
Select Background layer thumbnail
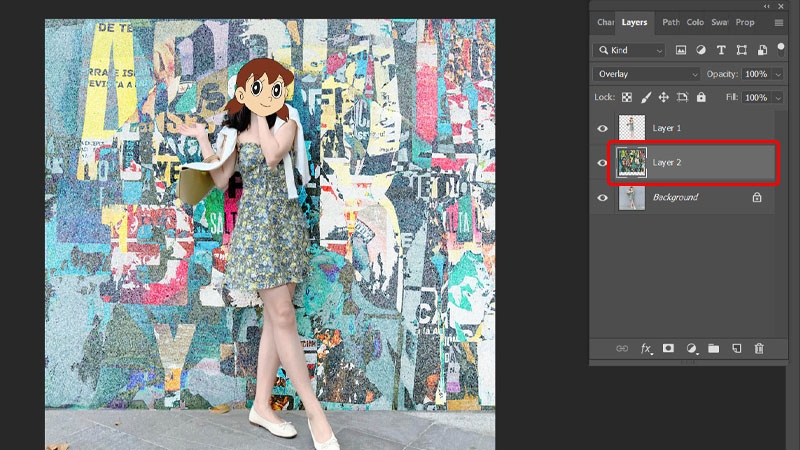click(632, 197)
